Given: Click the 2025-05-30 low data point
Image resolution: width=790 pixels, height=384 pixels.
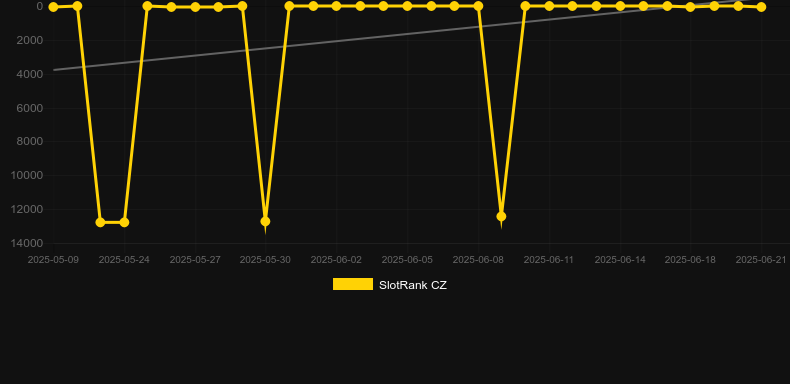Looking at the screenshot, I should click(x=265, y=221).
